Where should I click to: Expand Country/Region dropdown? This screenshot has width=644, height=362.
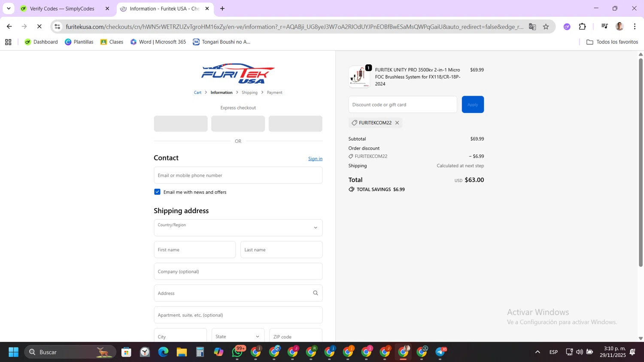[238, 228]
